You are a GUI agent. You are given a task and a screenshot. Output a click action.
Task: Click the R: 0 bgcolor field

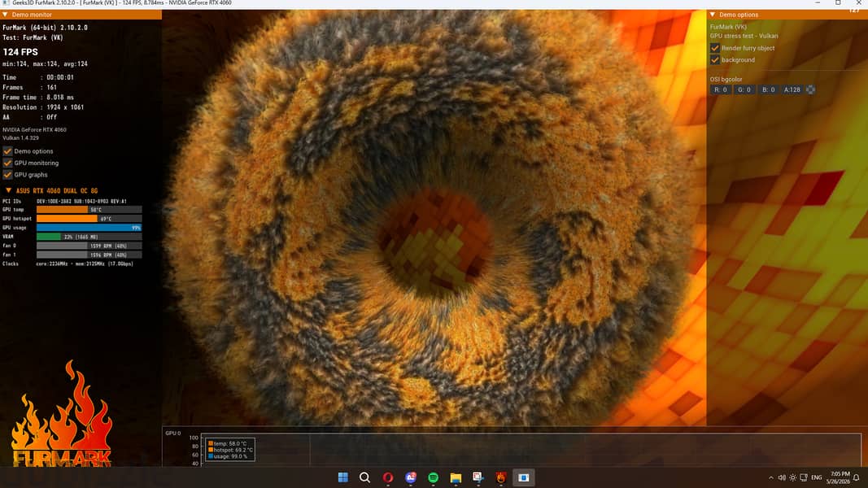(x=721, y=89)
